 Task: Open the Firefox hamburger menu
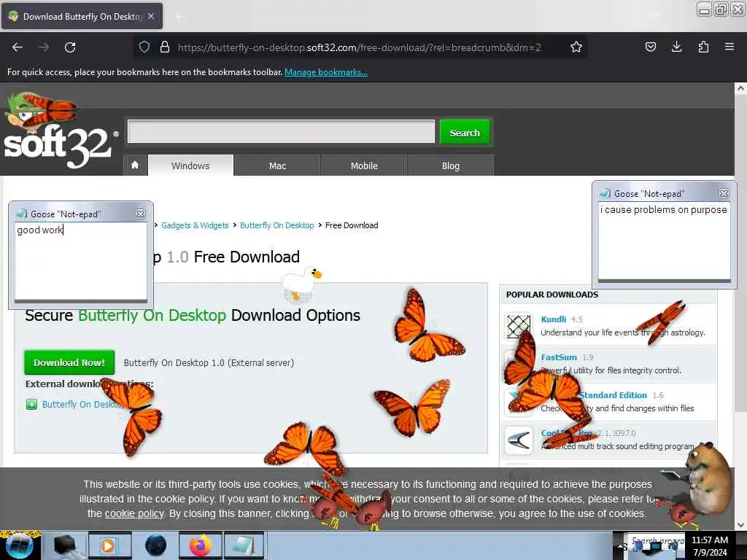[729, 47]
